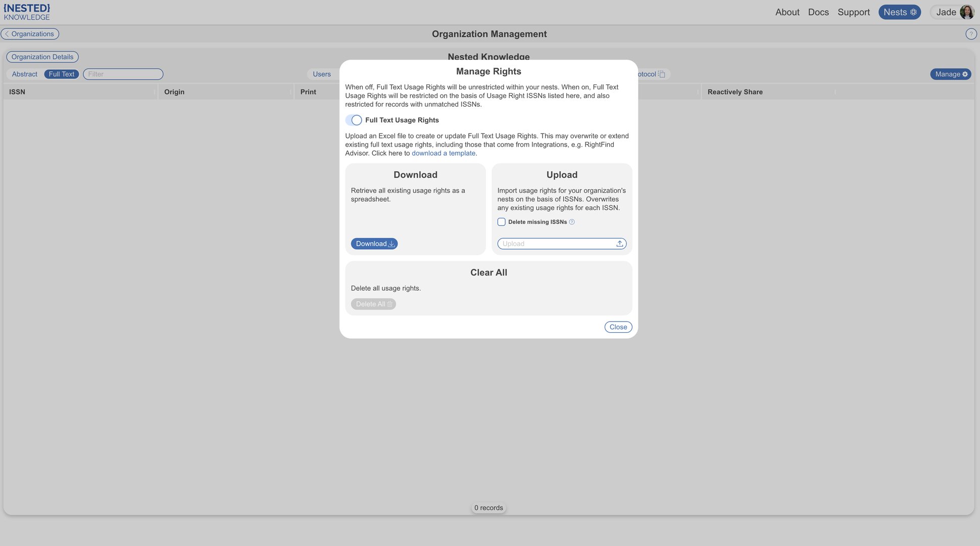This screenshot has height=546, width=980.
Task: Open the Nests button in header
Action: click(899, 12)
